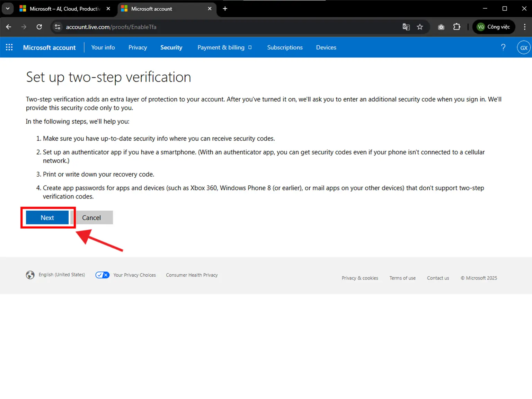532x399 pixels.
Task: Click the privacy opt-out toggle icon
Action: (102, 275)
